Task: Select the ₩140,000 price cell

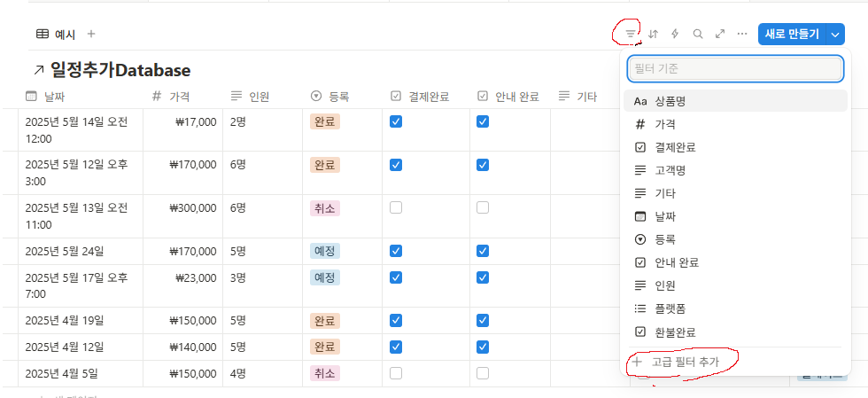Action: [x=183, y=347]
